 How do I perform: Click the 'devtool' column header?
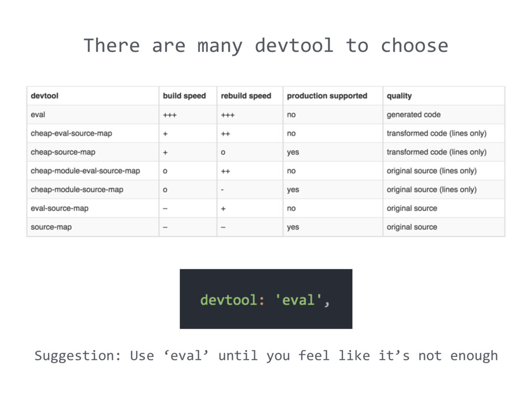pos(45,96)
